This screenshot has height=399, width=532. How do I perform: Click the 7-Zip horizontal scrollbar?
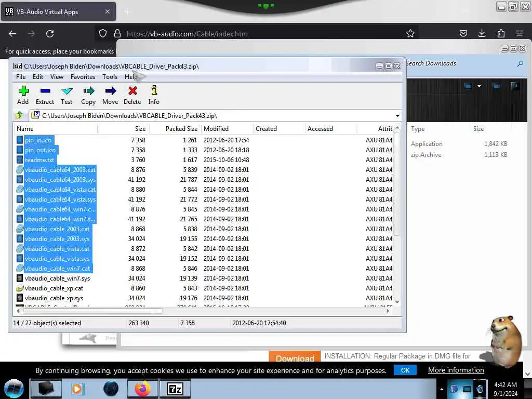tap(92, 311)
